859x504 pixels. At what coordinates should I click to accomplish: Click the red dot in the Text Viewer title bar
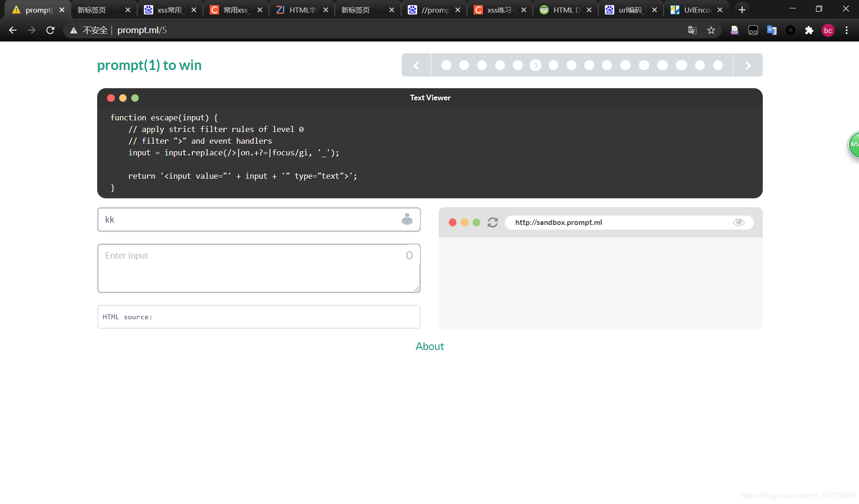point(111,98)
